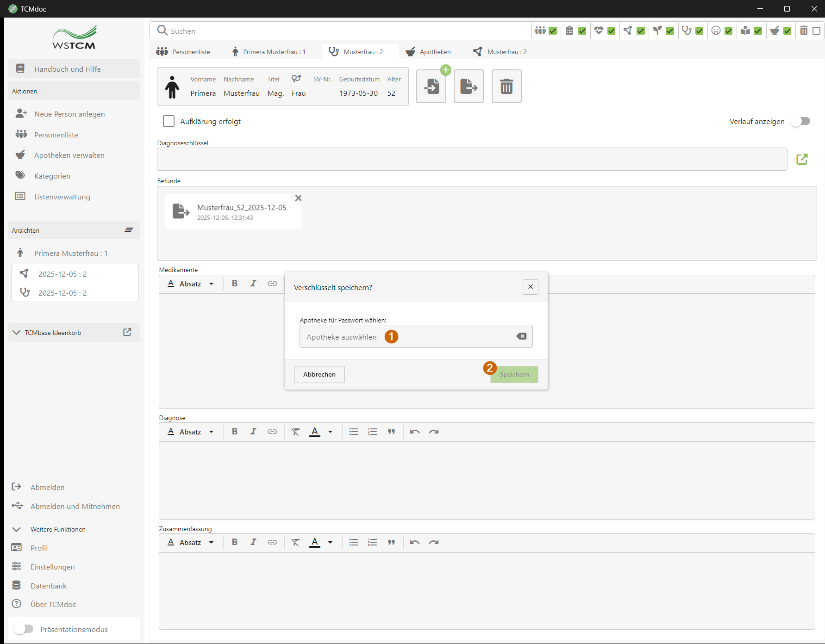Click the export file icon button
The image size is (825, 644).
coord(469,87)
